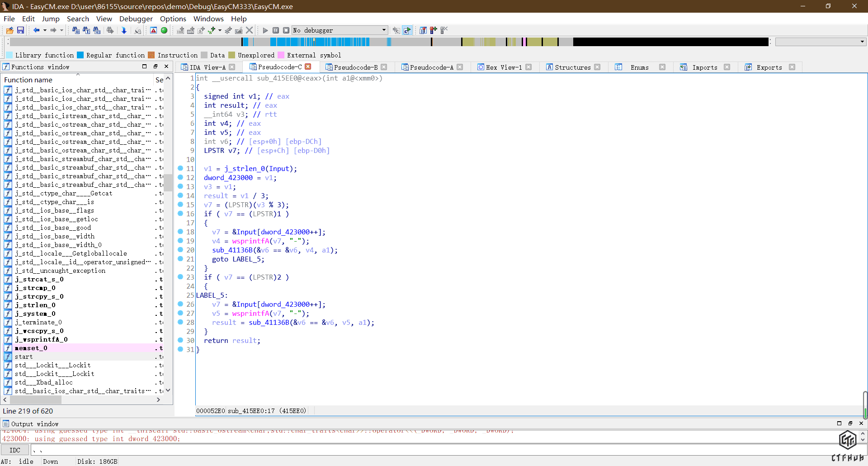The width and height of the screenshot is (868, 466).
Task: Click the green circle toolbar icon
Action: (164, 30)
